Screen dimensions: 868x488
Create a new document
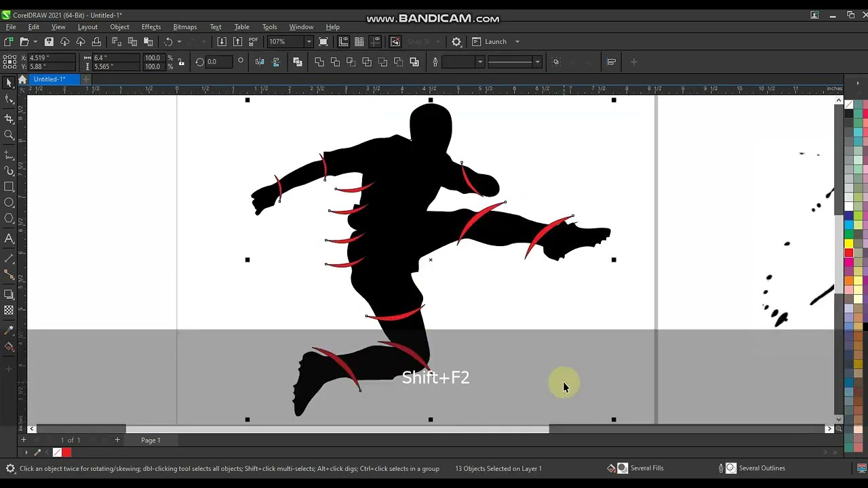point(9,42)
